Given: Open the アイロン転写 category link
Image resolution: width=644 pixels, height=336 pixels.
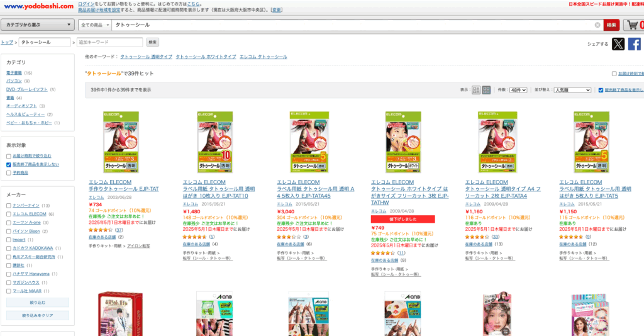Looking at the screenshot, I should coord(138,246).
